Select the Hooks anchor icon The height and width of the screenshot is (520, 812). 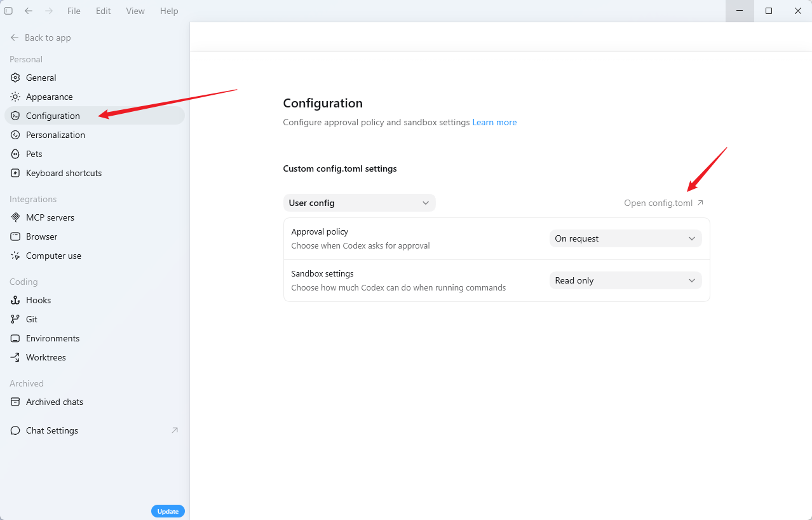tap(15, 300)
